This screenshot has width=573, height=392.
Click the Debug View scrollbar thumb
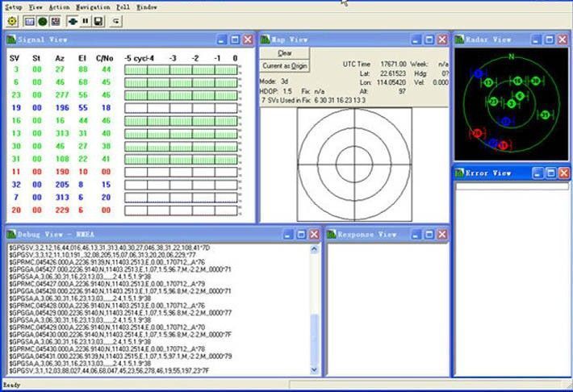tap(314, 340)
